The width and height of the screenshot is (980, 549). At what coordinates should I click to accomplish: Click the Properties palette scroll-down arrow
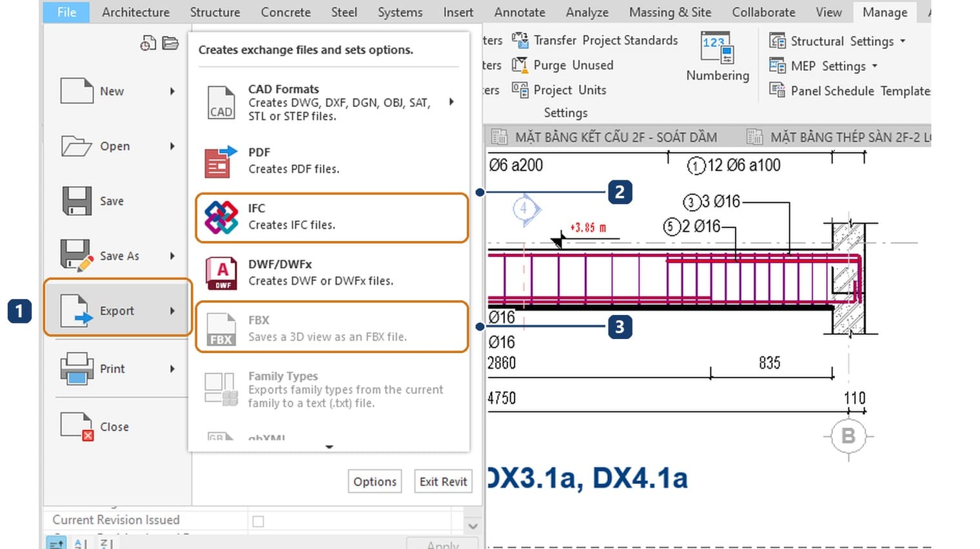click(x=473, y=526)
